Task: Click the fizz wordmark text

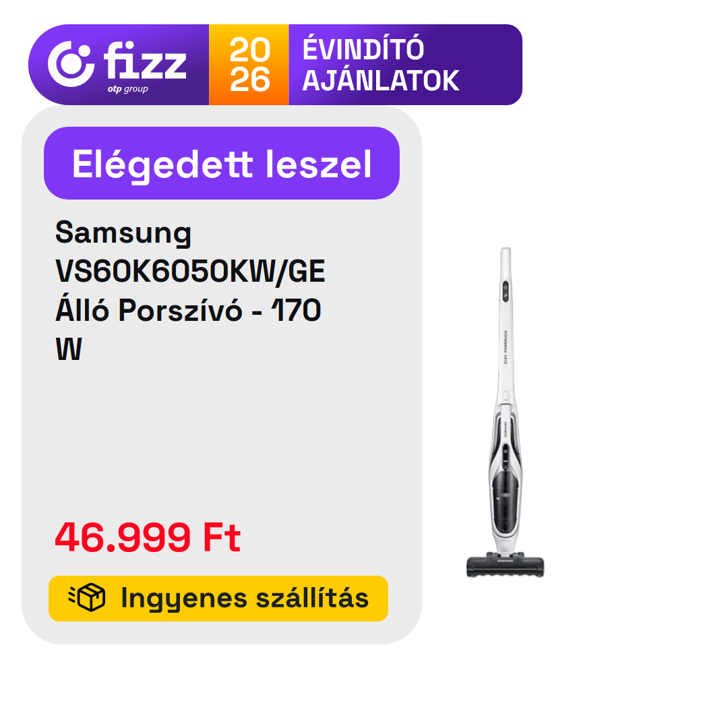Action: tap(145, 61)
